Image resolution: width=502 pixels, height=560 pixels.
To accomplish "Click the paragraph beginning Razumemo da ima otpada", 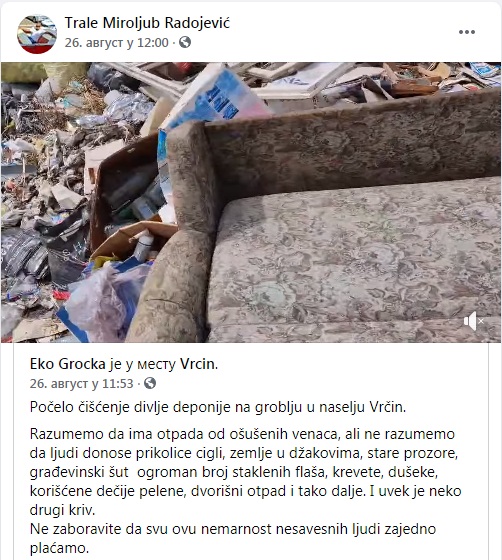I will coord(246,472).
